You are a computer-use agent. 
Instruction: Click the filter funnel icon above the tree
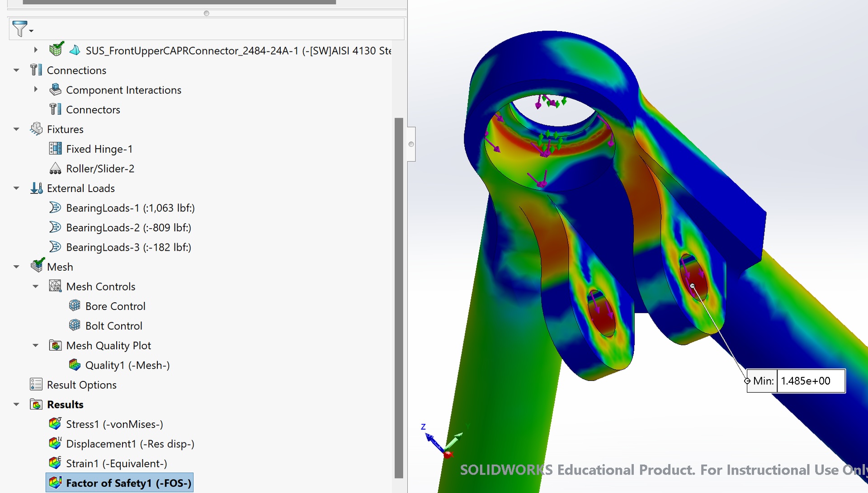click(19, 28)
